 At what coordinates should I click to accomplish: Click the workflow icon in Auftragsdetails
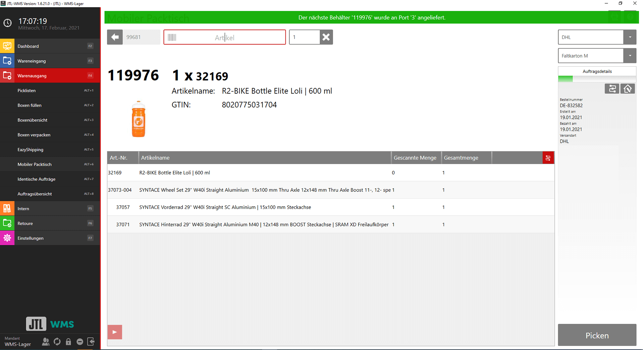click(x=612, y=89)
